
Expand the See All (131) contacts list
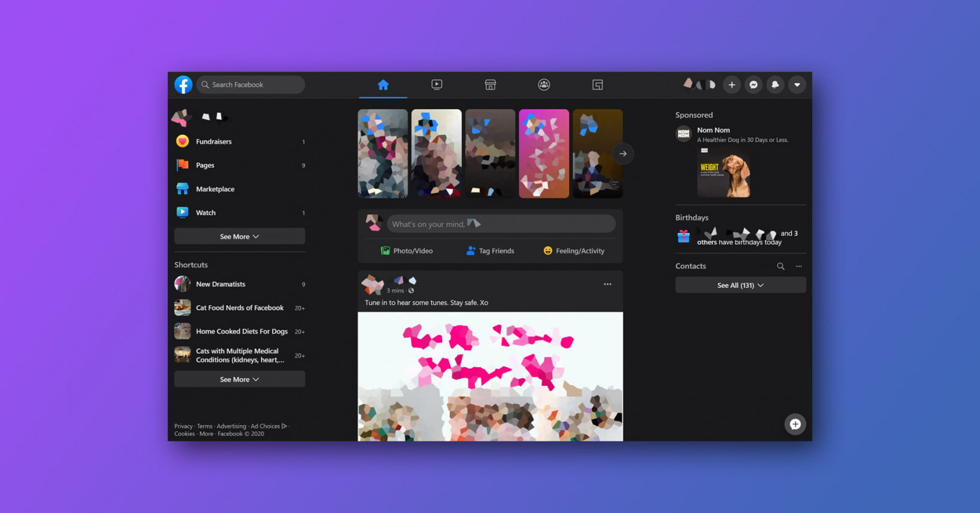pyautogui.click(x=740, y=285)
